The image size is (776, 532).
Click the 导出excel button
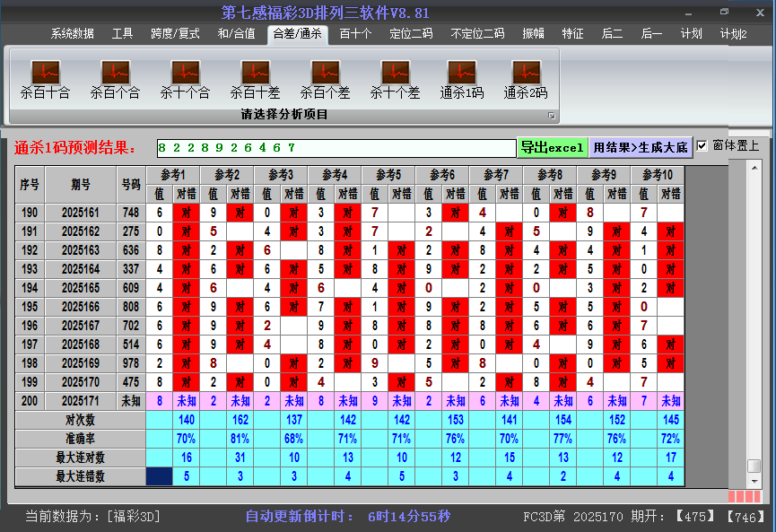pyautogui.click(x=553, y=147)
